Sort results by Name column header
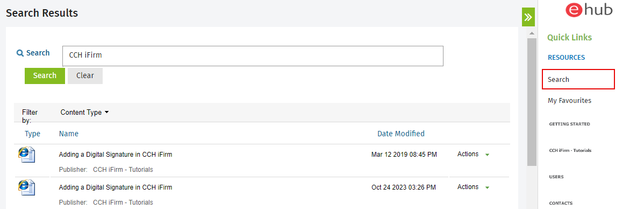The image size is (644, 209). click(69, 133)
